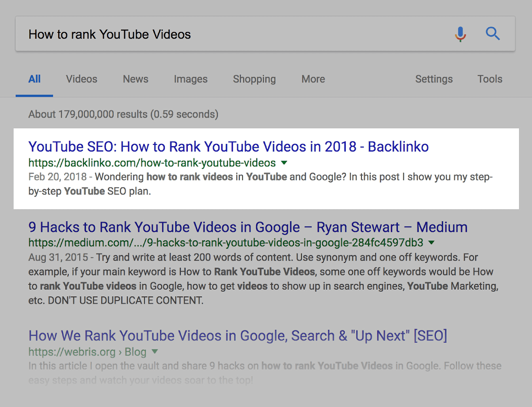Open the Backlinko YouTube SEO result
The width and height of the screenshot is (532, 407).
coord(229,146)
